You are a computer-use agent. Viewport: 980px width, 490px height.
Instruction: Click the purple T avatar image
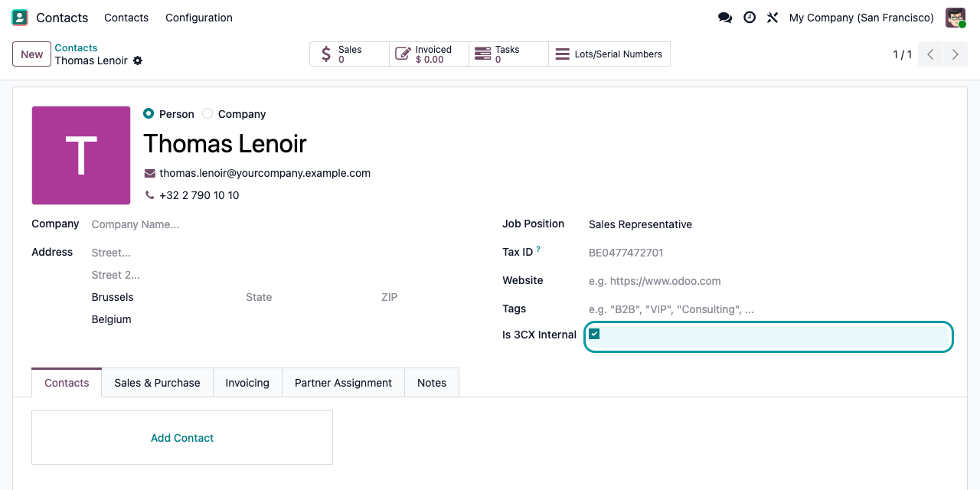(x=81, y=155)
